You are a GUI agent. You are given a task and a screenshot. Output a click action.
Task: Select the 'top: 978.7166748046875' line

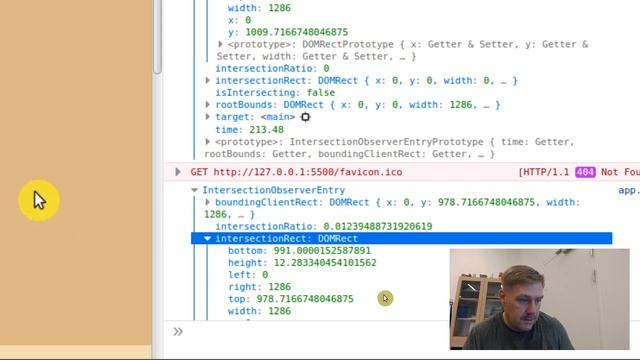pos(291,299)
